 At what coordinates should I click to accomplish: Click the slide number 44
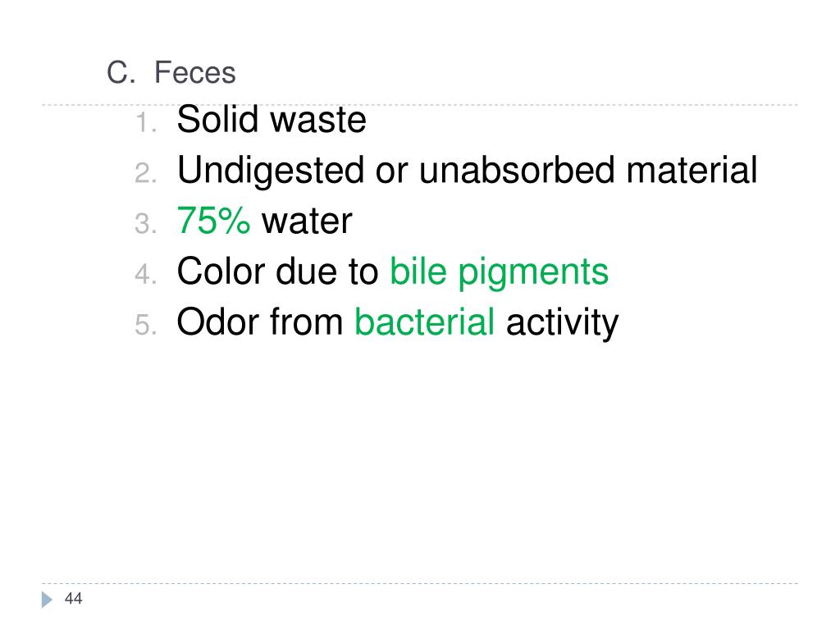coord(73,600)
